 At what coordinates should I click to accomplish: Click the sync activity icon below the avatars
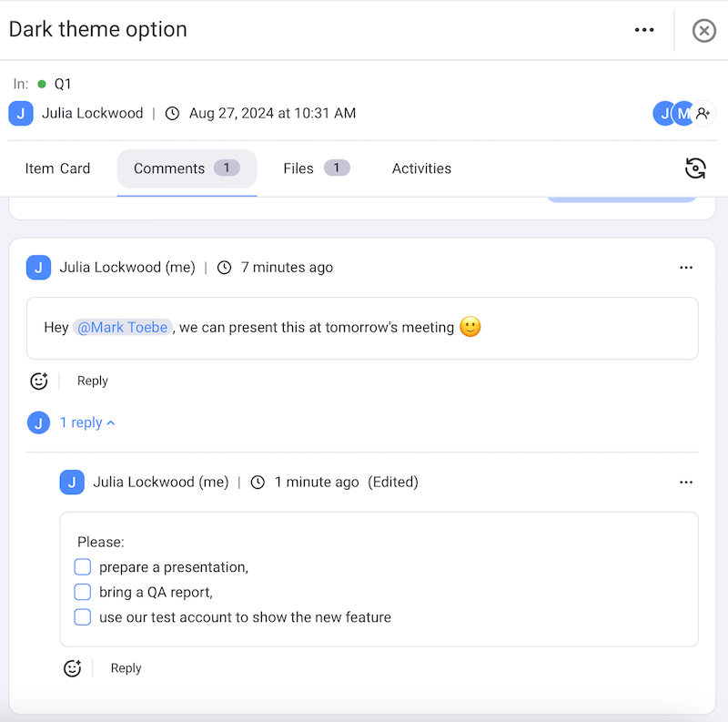click(x=695, y=168)
